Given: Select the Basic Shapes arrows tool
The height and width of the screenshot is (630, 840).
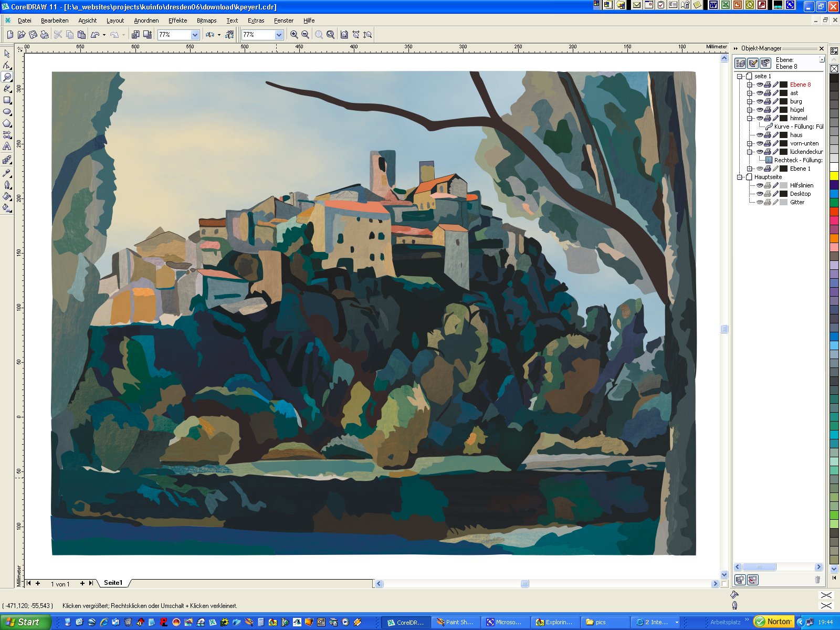Looking at the screenshot, I should (x=7, y=134).
